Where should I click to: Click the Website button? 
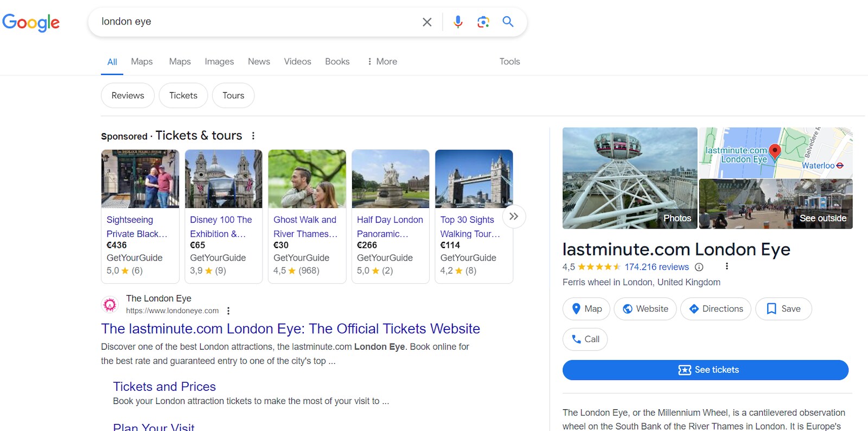[x=645, y=309]
